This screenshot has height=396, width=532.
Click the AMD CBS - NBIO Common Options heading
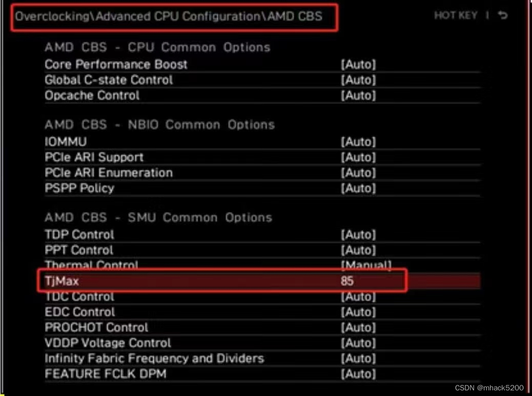coord(159,125)
